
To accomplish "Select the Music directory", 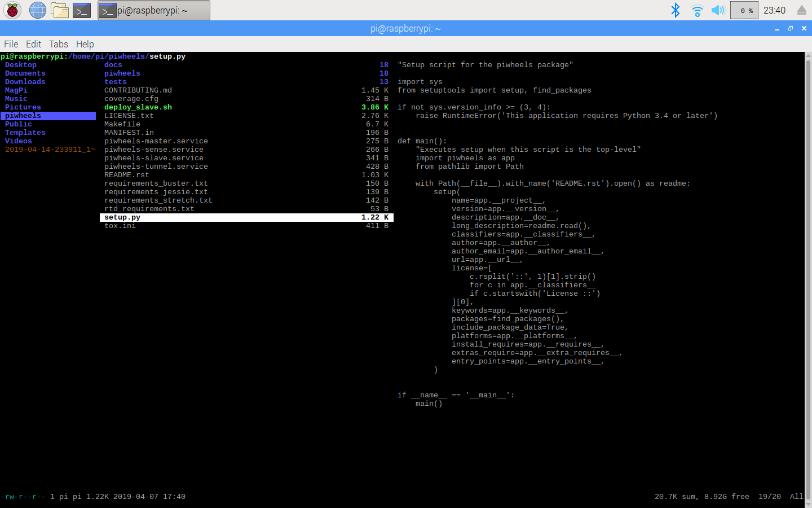I will [16, 99].
